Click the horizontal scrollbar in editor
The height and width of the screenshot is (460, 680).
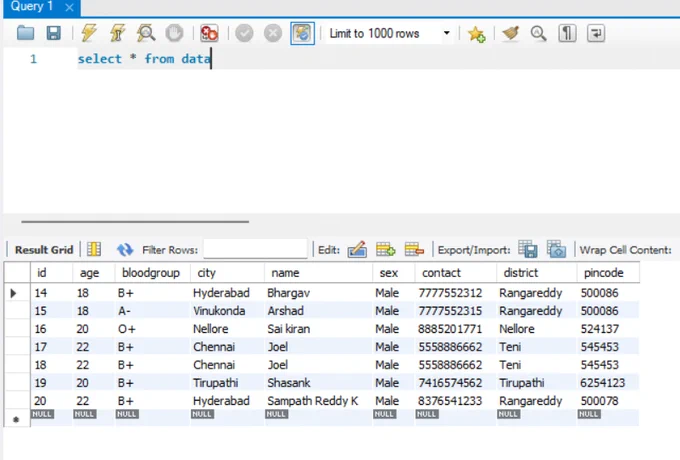click(x=135, y=222)
